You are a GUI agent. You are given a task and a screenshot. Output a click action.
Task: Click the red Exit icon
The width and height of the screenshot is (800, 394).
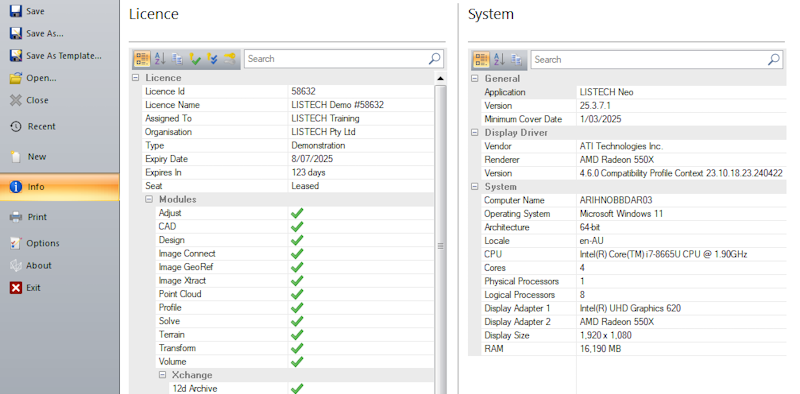pyautogui.click(x=16, y=288)
